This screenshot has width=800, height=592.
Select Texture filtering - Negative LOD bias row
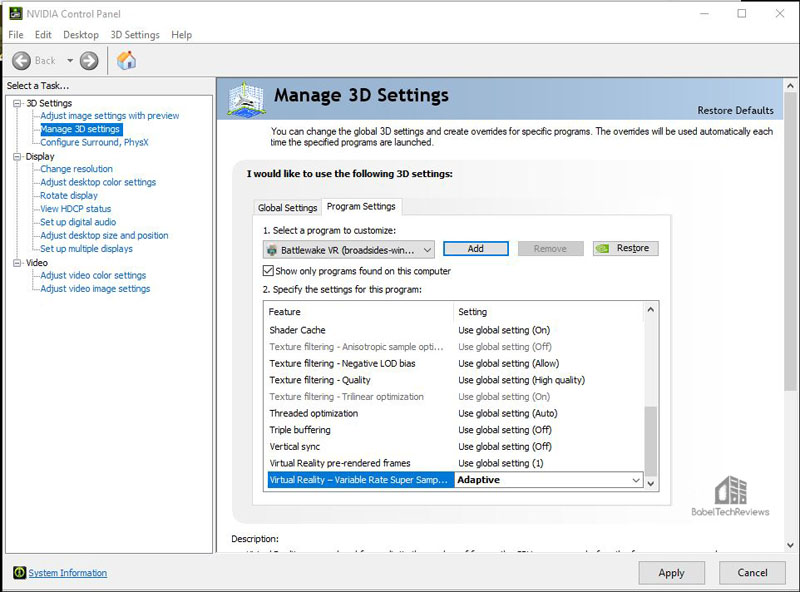[455, 363]
